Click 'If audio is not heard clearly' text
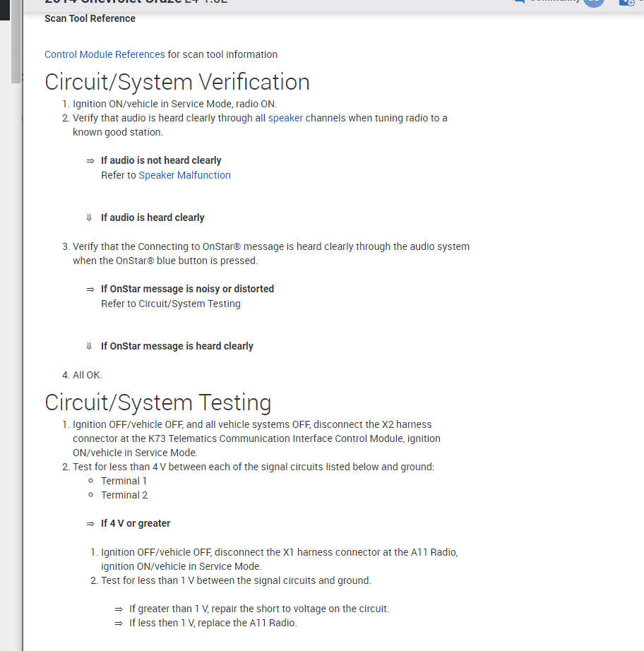Viewport: 644px width, 651px height. (161, 160)
